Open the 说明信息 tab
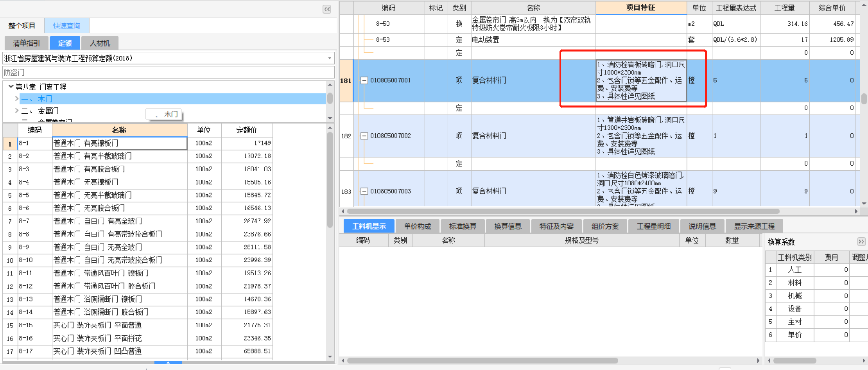 click(702, 226)
